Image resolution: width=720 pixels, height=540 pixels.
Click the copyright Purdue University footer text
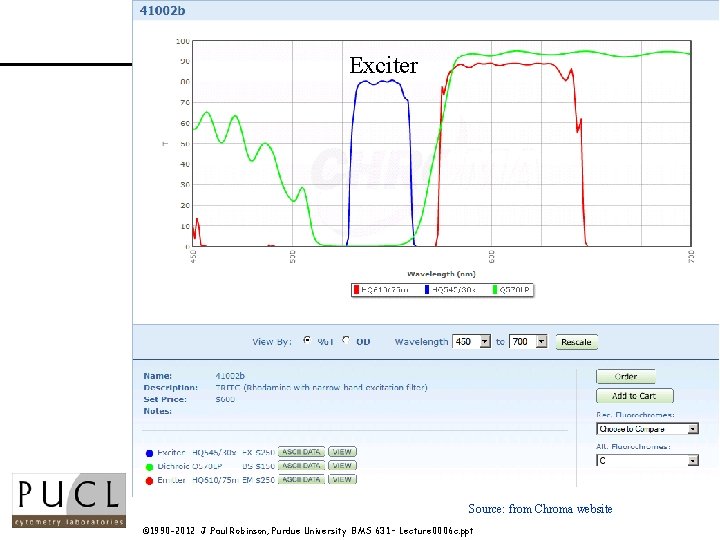308,531
